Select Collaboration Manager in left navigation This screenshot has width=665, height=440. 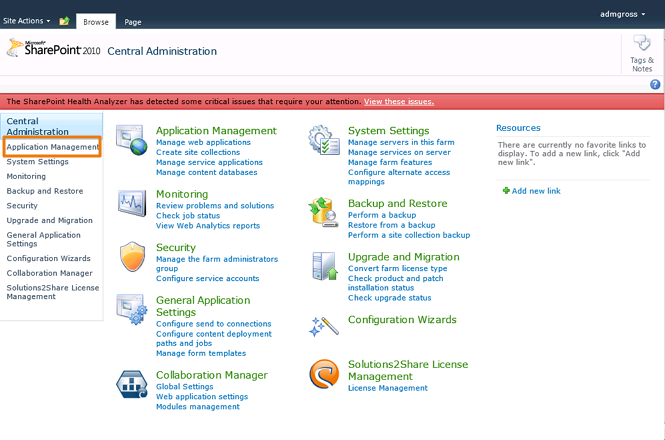coord(50,273)
